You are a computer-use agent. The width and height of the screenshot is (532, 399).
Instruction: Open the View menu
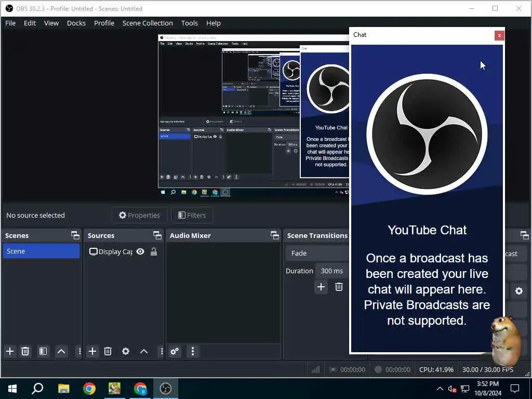click(51, 23)
